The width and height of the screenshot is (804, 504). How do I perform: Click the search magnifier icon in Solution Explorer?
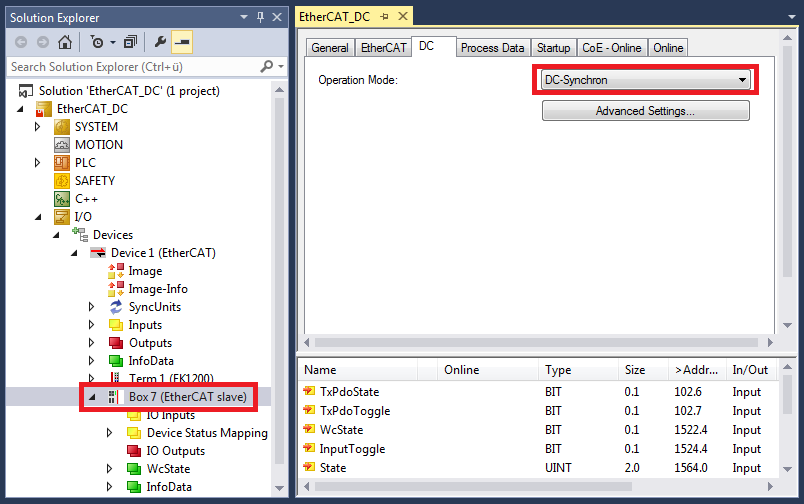coord(267,66)
